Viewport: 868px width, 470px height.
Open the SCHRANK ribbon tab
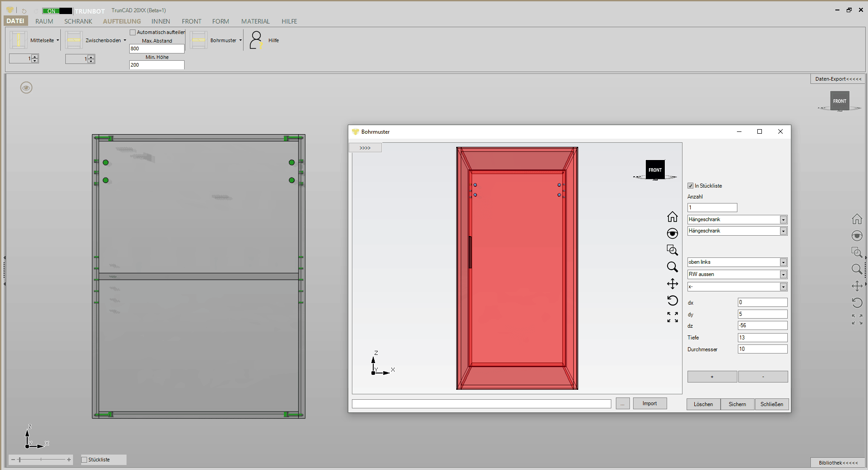[78, 21]
